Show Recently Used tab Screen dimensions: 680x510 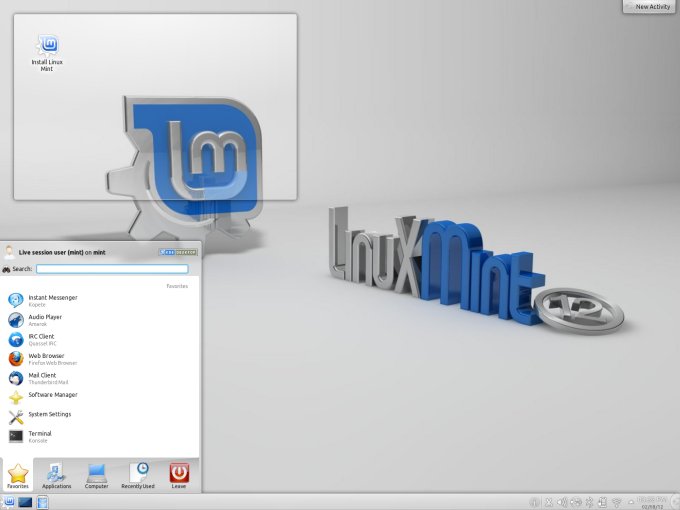click(x=138, y=476)
